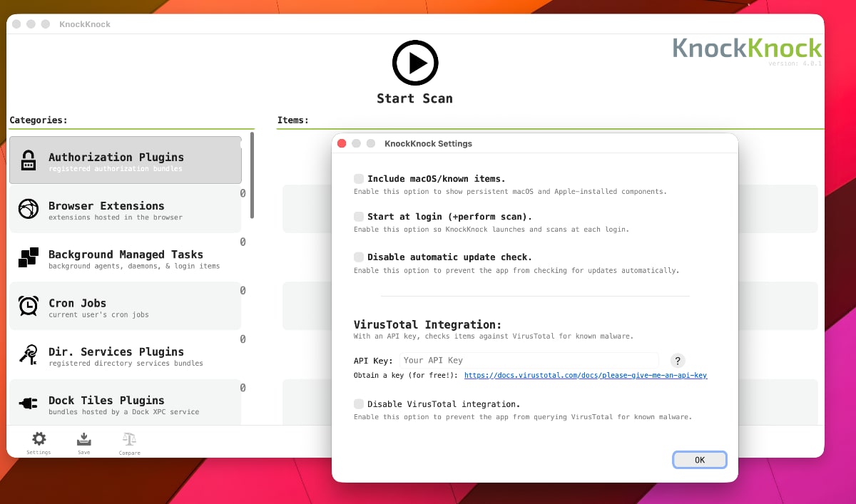Click the Start Scan play icon

click(414, 63)
